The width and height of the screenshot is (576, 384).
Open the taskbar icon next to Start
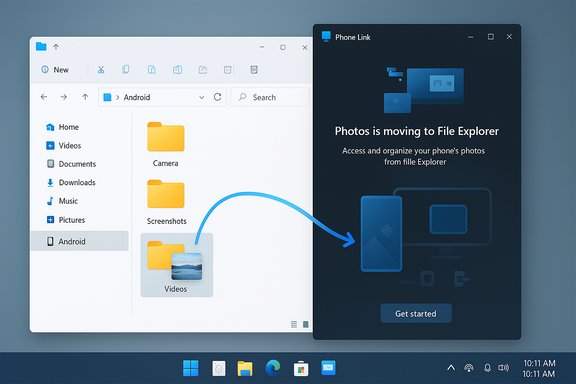click(x=219, y=368)
